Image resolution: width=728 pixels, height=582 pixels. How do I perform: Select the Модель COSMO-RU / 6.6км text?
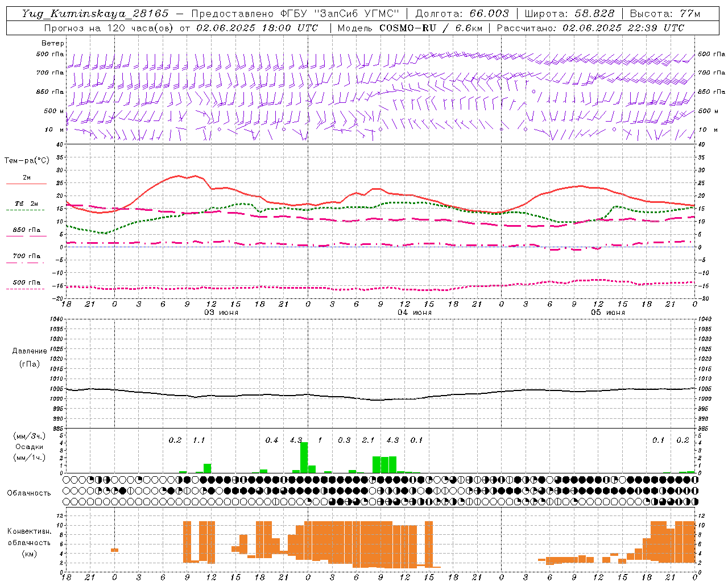(x=409, y=28)
